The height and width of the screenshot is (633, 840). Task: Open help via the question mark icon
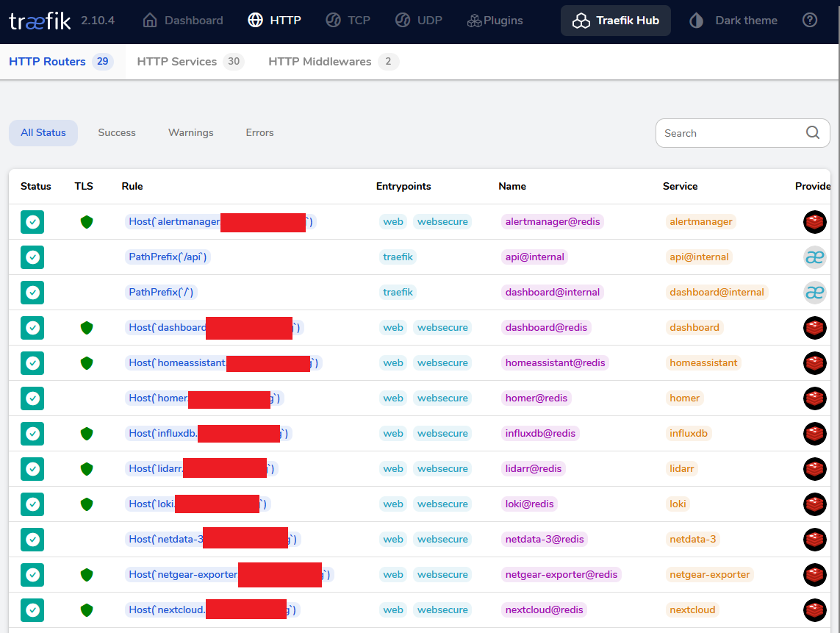(810, 20)
